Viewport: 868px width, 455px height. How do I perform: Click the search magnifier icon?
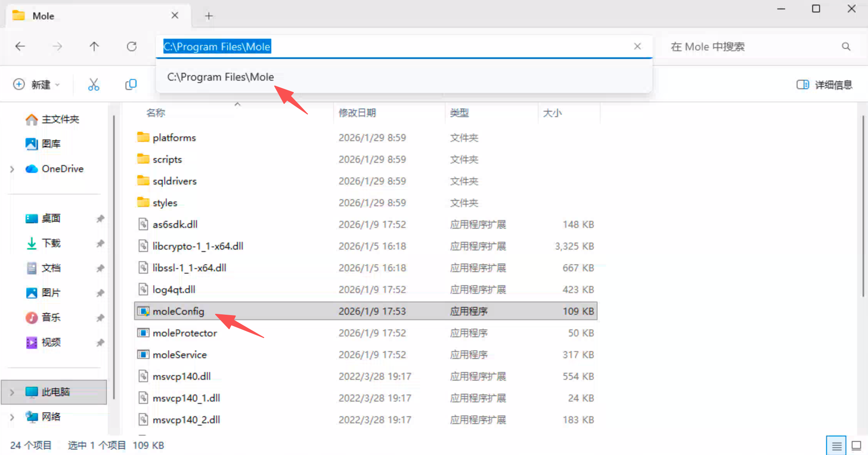[846, 47]
